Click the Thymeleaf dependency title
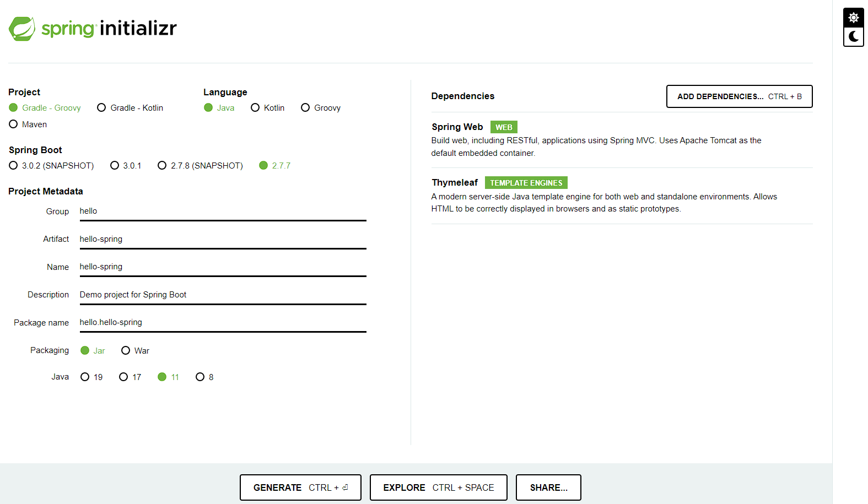 click(x=455, y=183)
